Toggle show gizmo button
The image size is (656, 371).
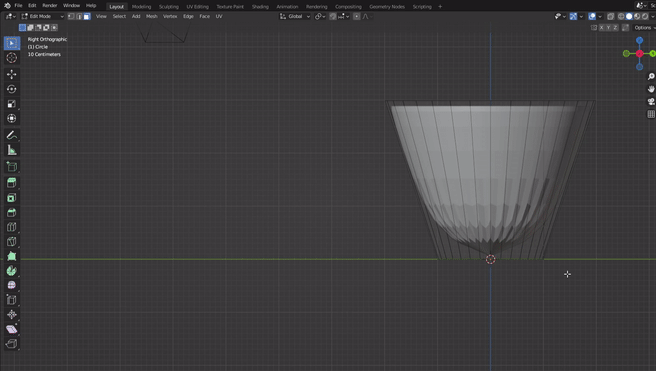574,16
